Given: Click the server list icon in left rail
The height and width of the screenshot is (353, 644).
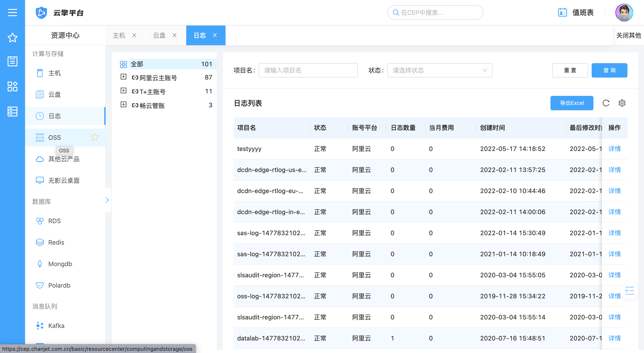Looking at the screenshot, I should coord(12,112).
